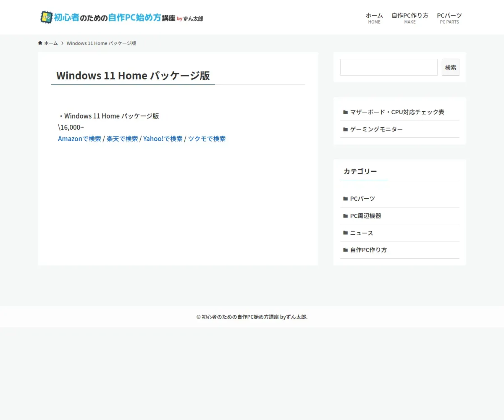504x420 pixels.
Task: Open the 自作PC作り方 category link
Action: pyautogui.click(x=400, y=250)
